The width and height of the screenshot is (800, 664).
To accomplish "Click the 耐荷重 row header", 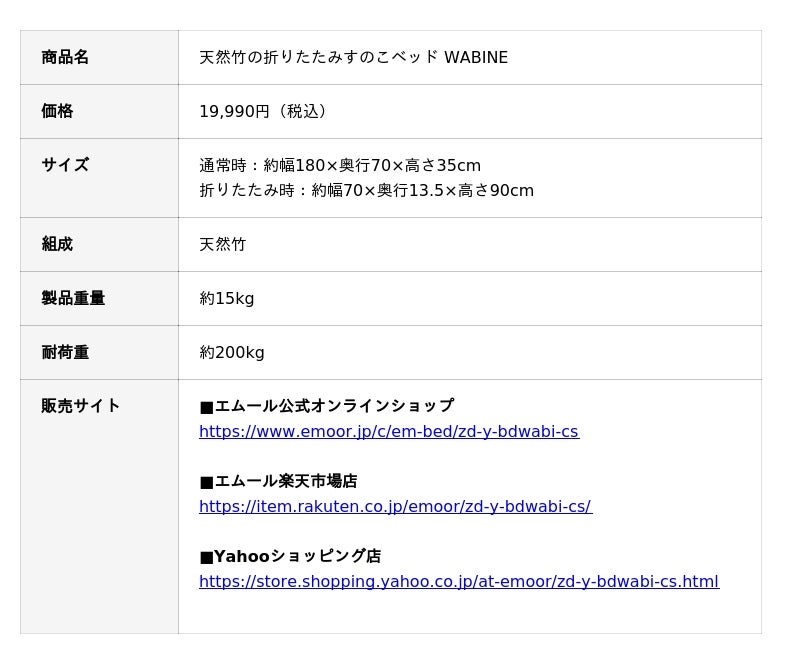I will pyautogui.click(x=65, y=353).
